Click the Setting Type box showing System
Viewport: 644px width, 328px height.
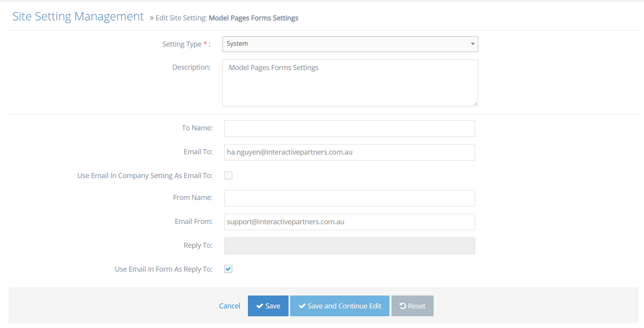point(344,44)
